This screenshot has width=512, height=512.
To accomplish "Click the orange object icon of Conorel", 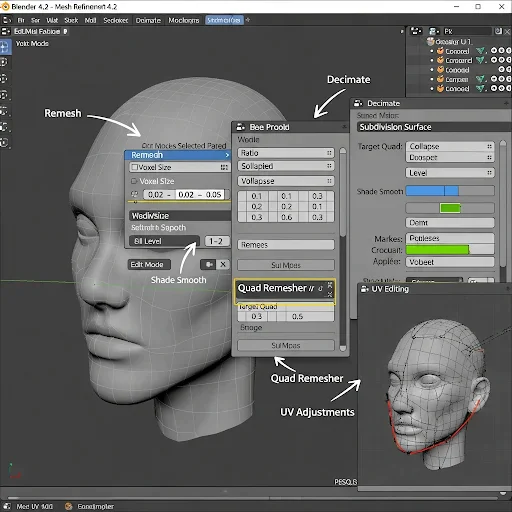I will (x=440, y=51).
